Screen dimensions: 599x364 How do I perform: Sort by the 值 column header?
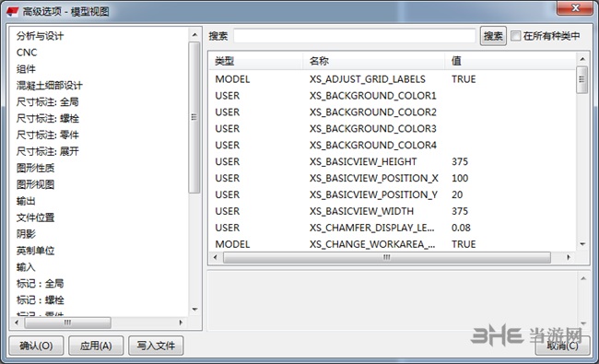point(510,61)
